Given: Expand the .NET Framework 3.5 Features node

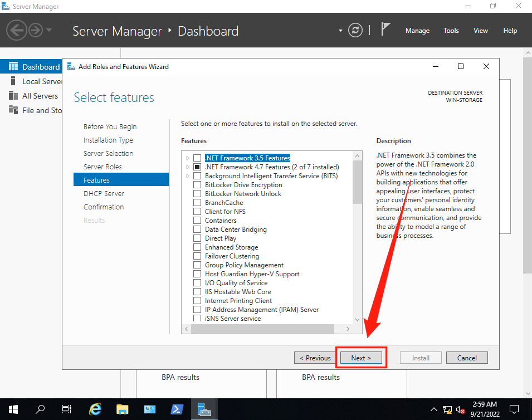Looking at the screenshot, I should (x=188, y=158).
